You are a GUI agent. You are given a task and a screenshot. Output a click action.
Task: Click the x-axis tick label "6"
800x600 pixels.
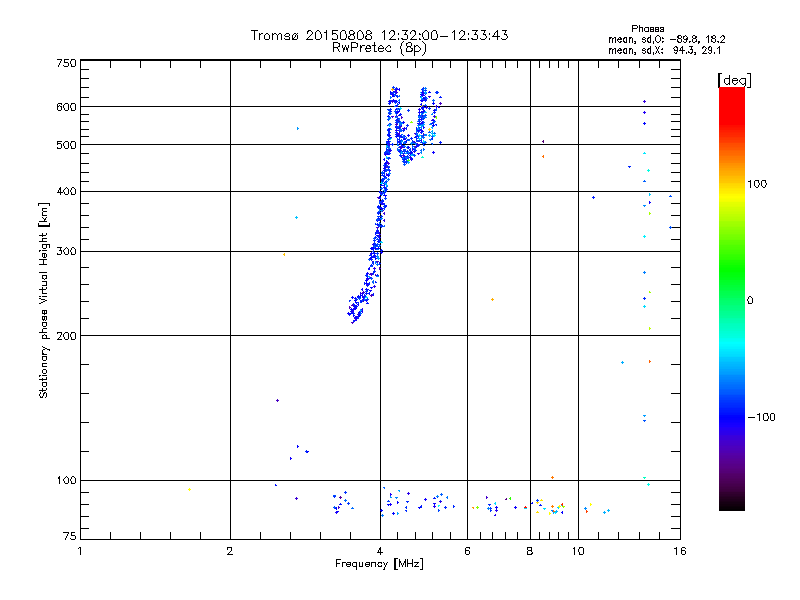467,551
